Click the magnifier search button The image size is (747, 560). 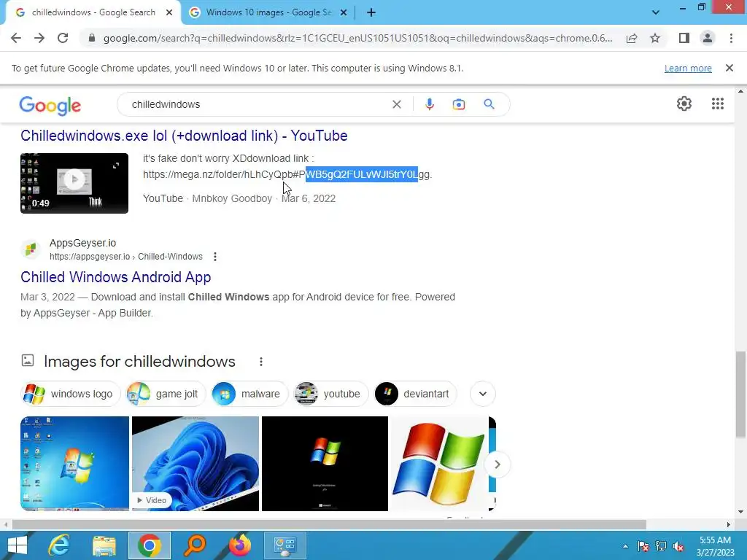pyautogui.click(x=489, y=104)
